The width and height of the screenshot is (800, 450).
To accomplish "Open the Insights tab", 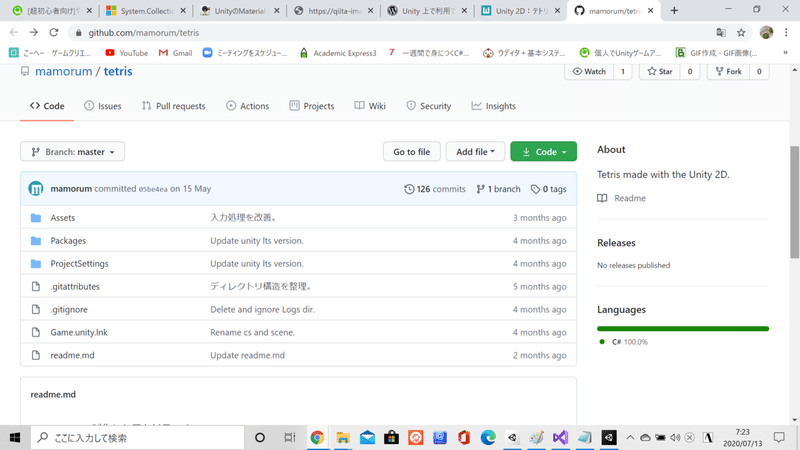I will [493, 106].
